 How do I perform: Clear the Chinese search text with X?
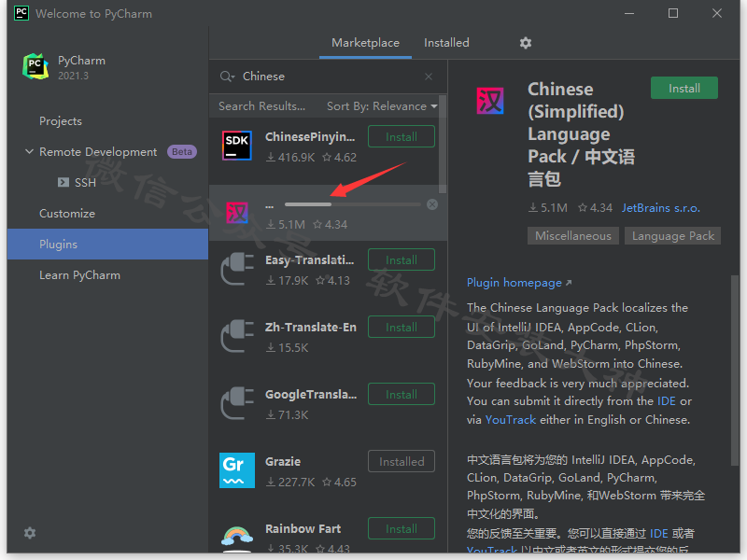point(429,77)
